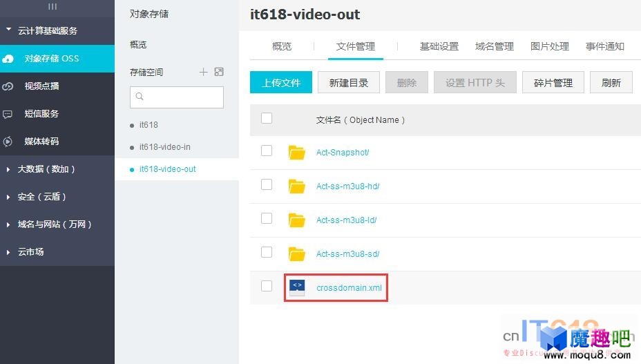Image resolution: width=641 pixels, height=364 pixels.
Task: Expand the 云市场 section
Action: point(8,252)
